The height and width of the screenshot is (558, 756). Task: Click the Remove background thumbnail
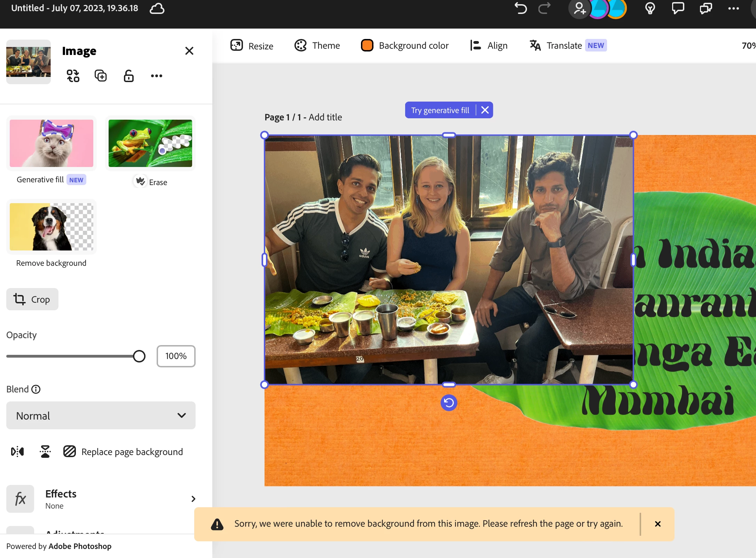(x=52, y=227)
